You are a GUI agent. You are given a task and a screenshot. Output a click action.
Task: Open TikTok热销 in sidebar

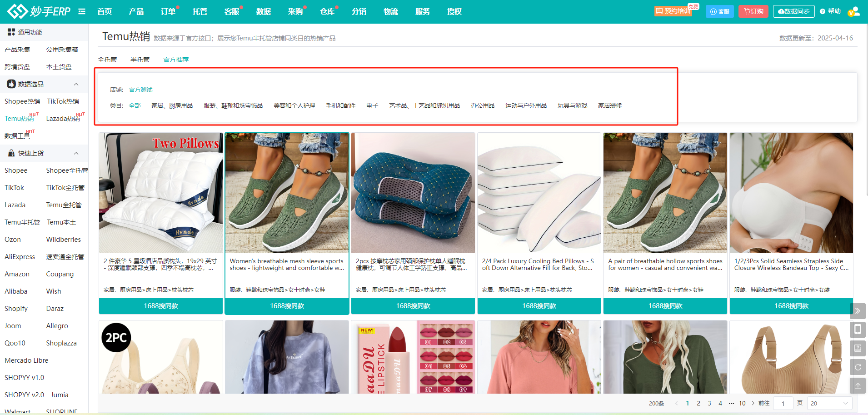click(x=63, y=101)
